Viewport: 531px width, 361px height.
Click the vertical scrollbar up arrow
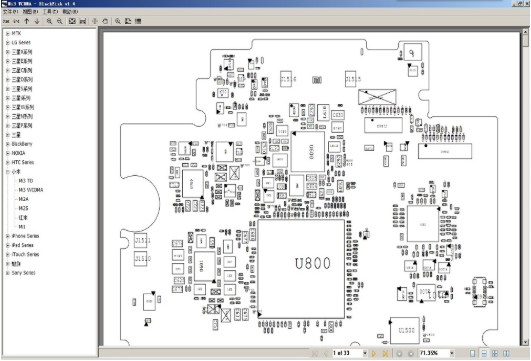click(525, 31)
